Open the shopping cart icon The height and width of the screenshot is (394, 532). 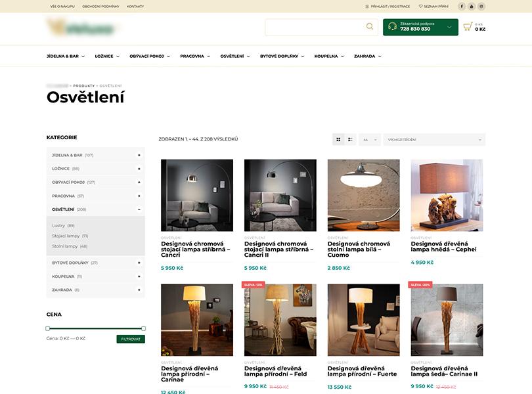click(468, 26)
